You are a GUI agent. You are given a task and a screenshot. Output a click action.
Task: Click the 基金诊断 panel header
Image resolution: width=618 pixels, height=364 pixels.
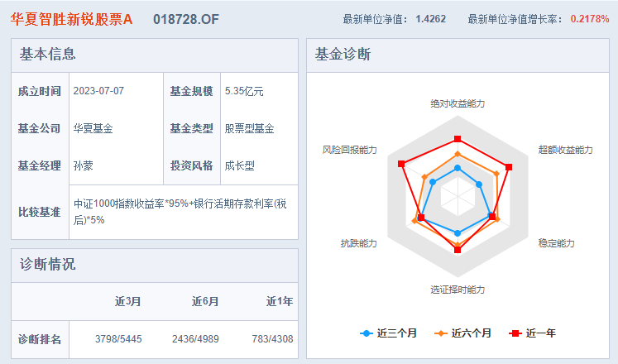[343, 55]
